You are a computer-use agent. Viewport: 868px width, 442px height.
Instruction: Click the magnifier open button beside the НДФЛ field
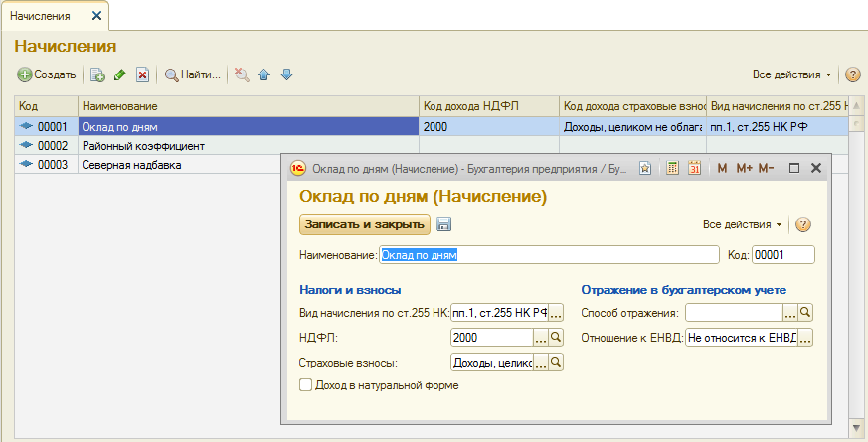click(x=557, y=338)
